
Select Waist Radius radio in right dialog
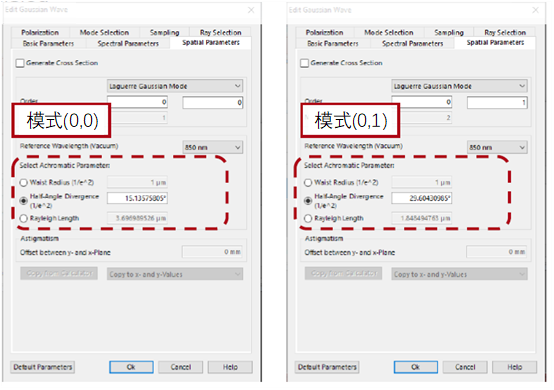point(308,183)
